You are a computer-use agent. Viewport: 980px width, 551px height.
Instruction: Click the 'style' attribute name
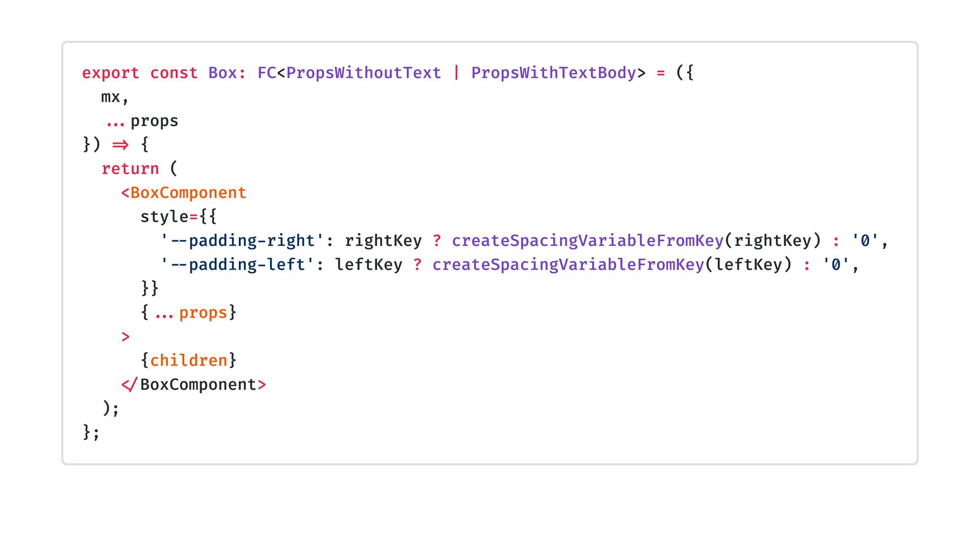[x=164, y=217]
